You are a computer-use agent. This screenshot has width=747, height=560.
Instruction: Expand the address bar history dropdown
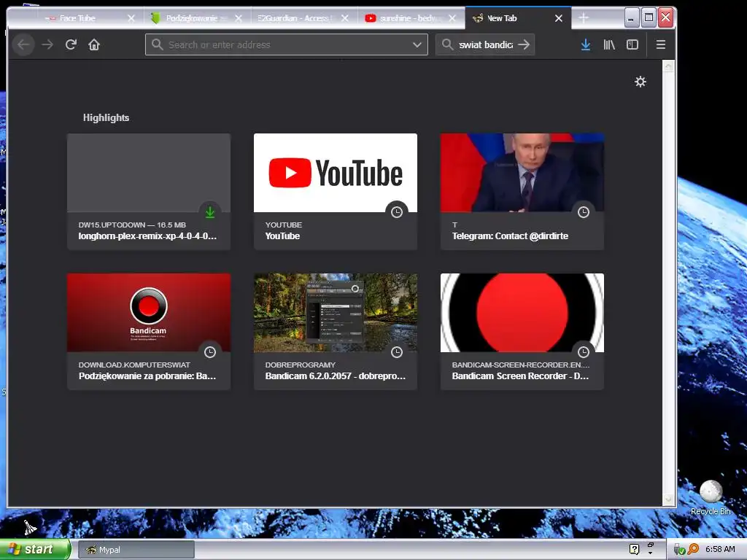pyautogui.click(x=417, y=44)
